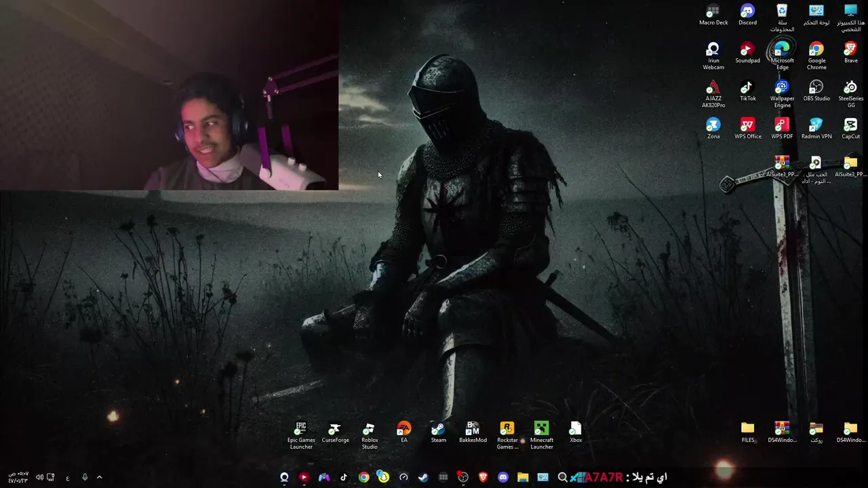Switch to OBS Studio on the taskbar

pyautogui.click(x=463, y=477)
